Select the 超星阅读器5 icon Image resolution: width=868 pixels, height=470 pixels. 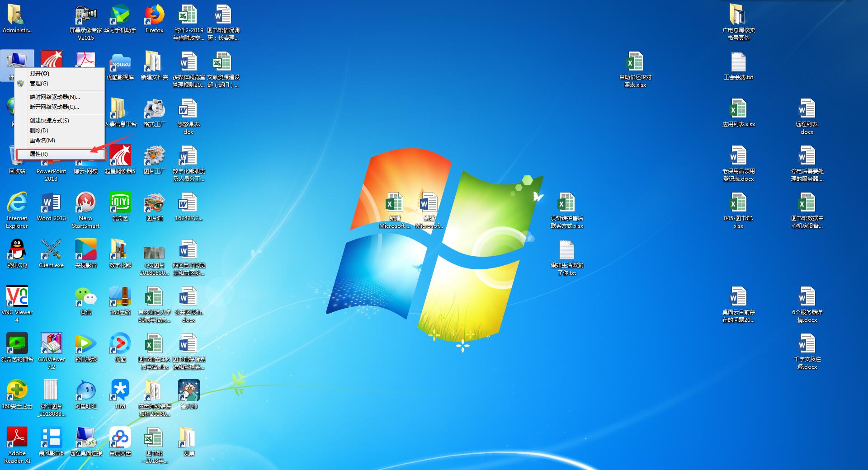click(x=120, y=160)
